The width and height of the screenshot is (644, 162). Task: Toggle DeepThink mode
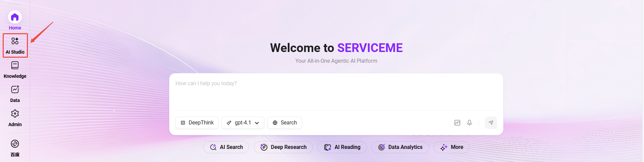[197, 123]
